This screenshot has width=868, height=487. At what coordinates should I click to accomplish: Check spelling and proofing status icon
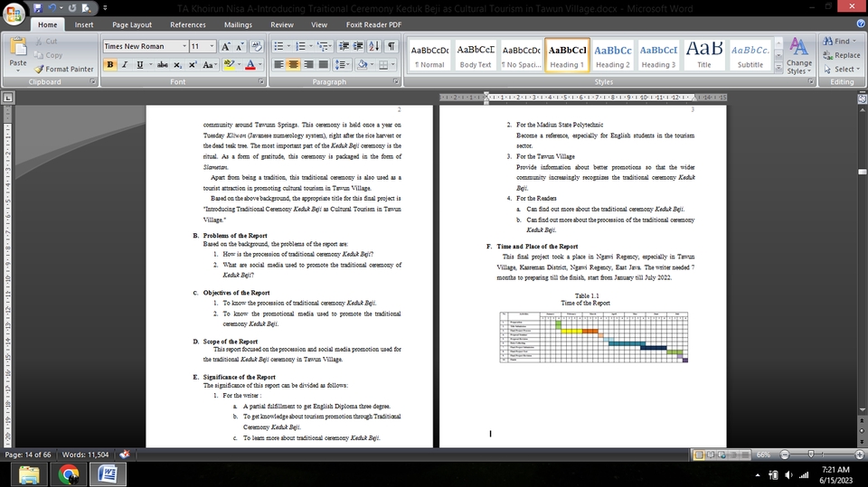[125, 454]
